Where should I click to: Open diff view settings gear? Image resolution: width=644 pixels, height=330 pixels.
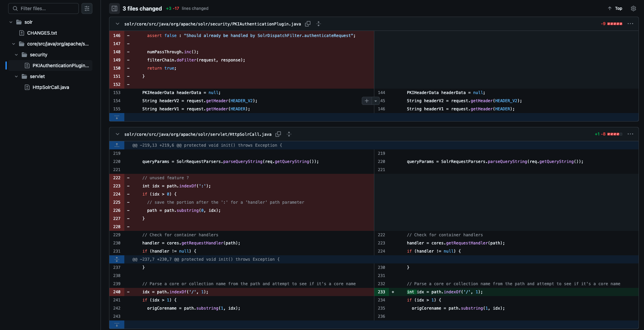(633, 8)
